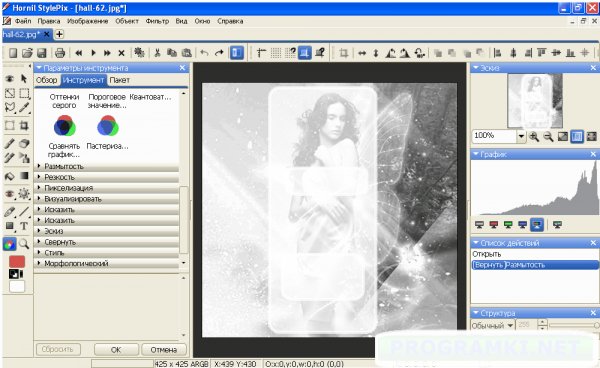Toggle the highlighted panel button in toolbar

[237, 53]
